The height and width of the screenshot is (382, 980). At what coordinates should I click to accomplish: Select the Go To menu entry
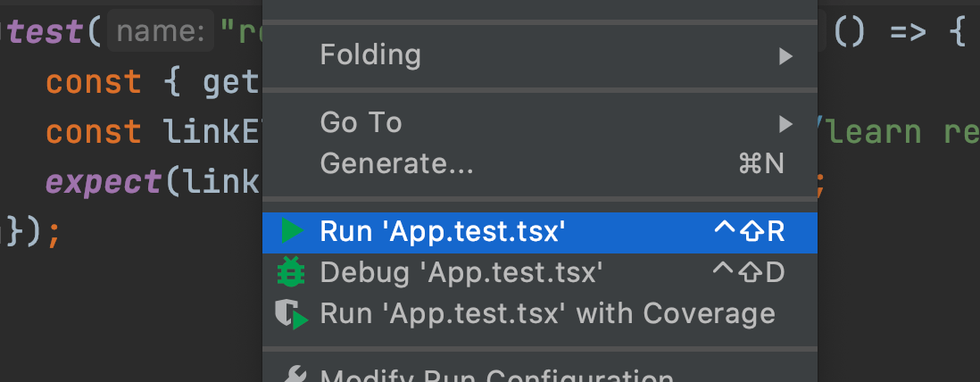point(361,122)
